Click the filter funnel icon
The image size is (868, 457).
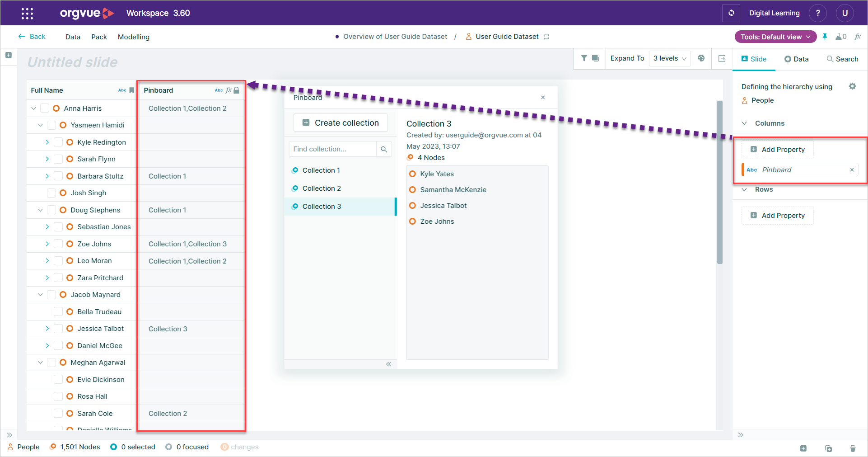coord(584,58)
